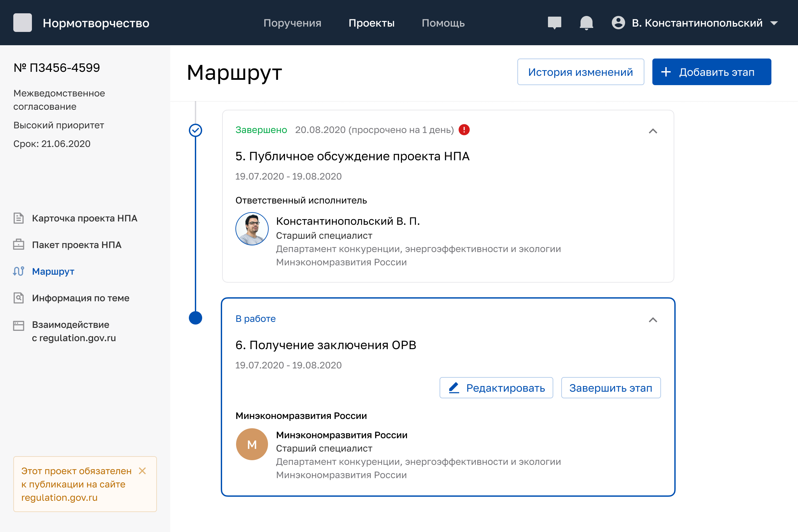This screenshot has width=798, height=532.
Task: Click the Завершено status label
Action: click(x=261, y=130)
